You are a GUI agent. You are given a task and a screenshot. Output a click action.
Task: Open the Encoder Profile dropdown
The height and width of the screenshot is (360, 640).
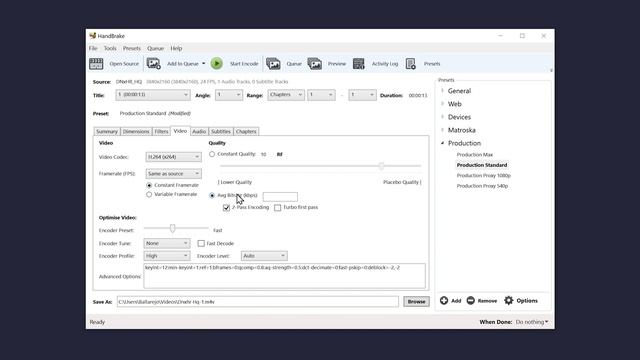[167, 256]
